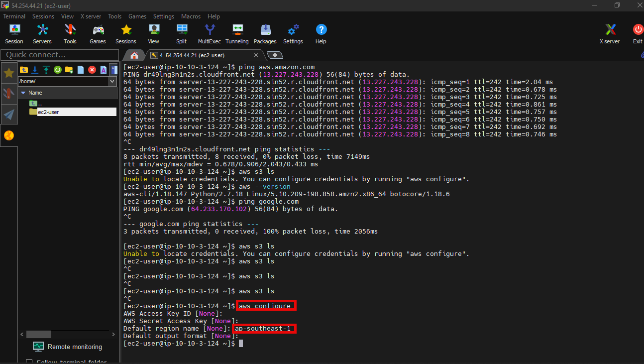Click the /home/ path field
Viewport: 644px width, 364px height.
click(x=63, y=81)
